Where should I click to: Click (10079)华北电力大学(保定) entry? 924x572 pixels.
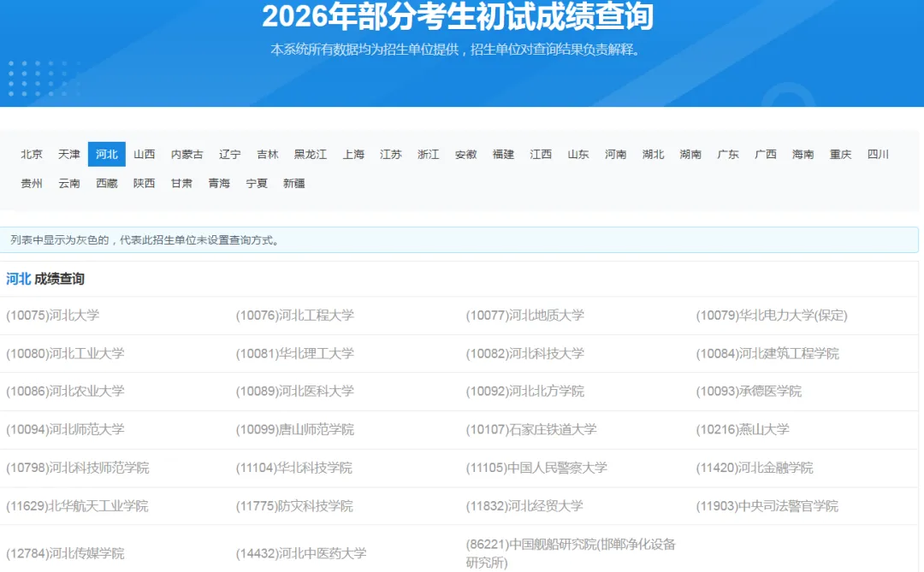point(772,315)
